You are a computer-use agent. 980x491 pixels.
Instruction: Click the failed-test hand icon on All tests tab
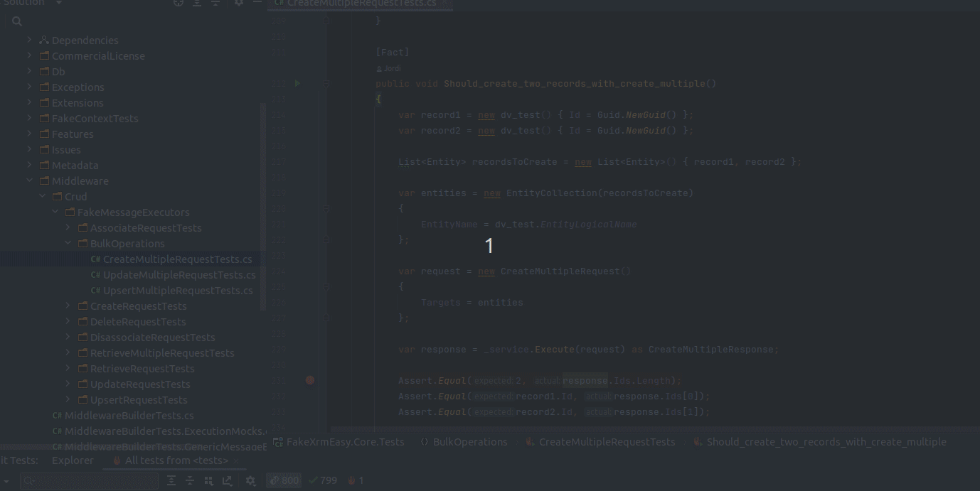(x=117, y=460)
